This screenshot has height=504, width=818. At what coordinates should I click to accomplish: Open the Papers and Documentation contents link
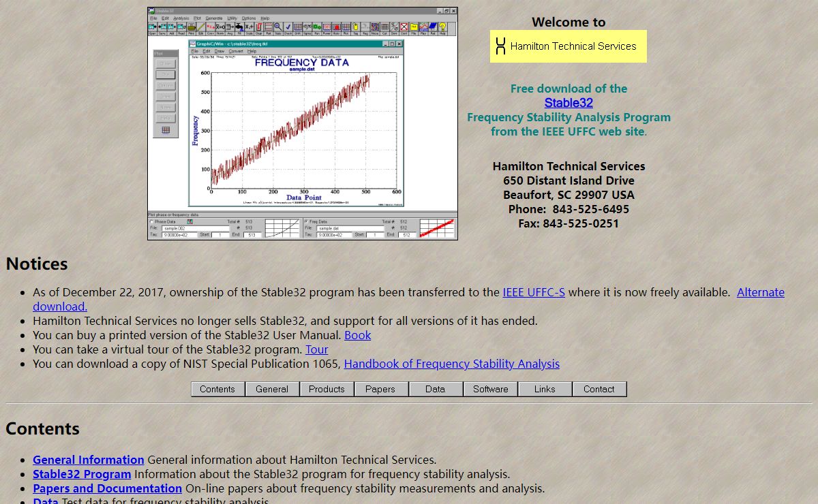(107, 488)
